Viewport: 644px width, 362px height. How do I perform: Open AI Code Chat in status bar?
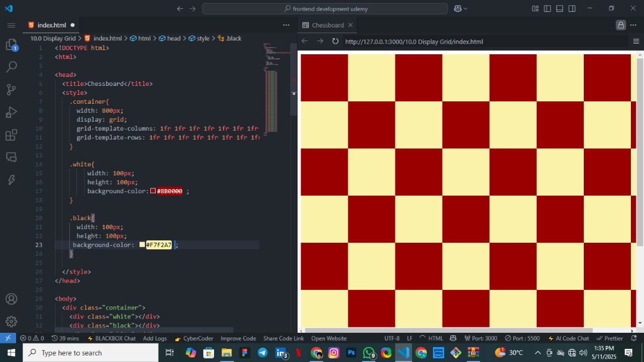tap(568, 338)
